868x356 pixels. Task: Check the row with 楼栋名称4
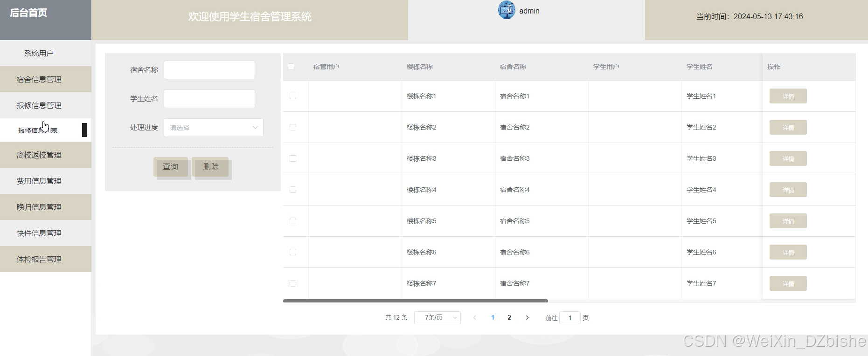[x=293, y=190]
